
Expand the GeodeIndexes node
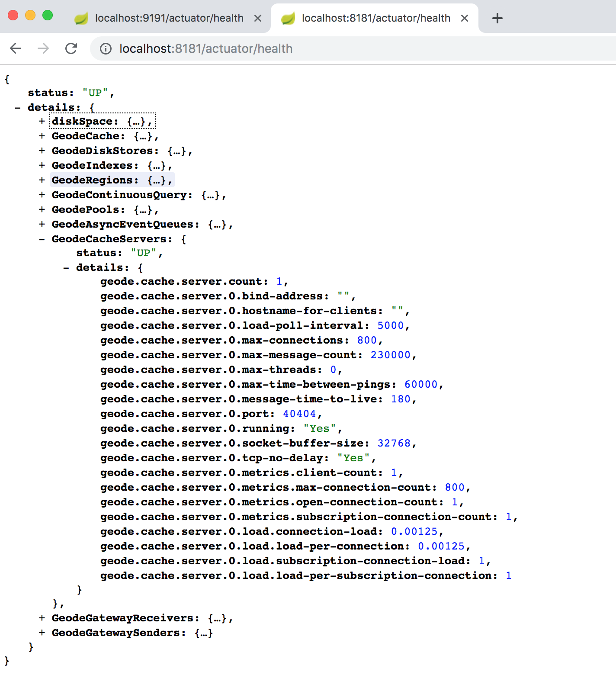coord(42,166)
